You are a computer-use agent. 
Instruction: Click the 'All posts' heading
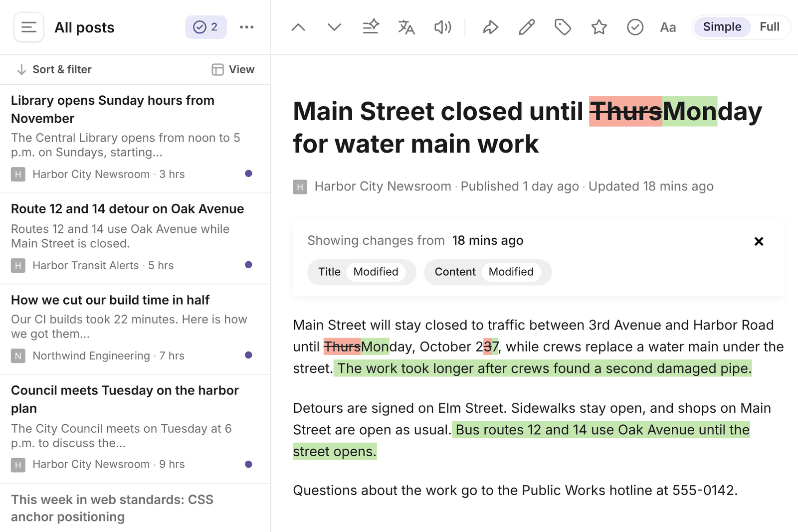point(84,27)
